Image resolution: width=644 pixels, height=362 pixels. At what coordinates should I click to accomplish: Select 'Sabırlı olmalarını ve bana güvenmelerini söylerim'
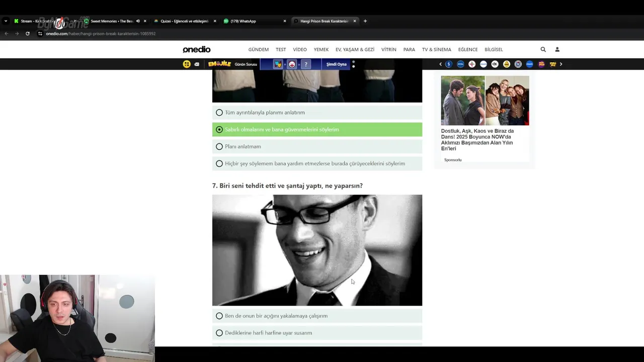click(x=317, y=130)
